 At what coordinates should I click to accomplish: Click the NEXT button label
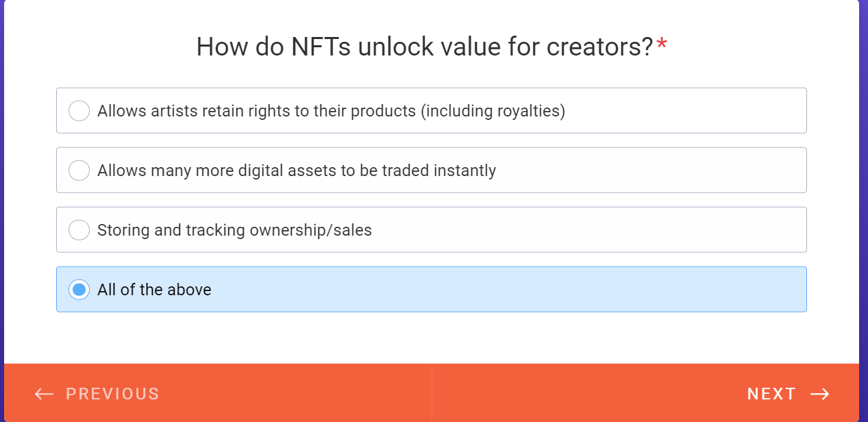click(x=771, y=394)
